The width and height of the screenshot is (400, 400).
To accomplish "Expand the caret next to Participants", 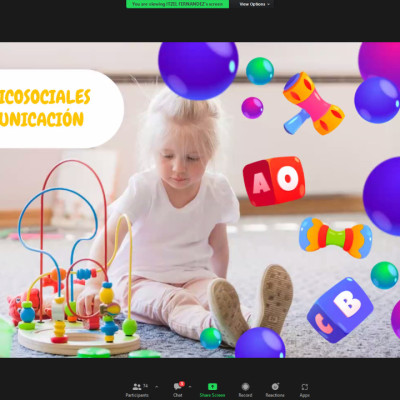I will [157, 387].
